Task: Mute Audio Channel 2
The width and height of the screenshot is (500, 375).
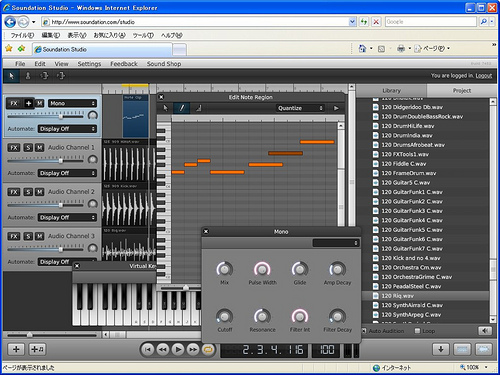Action: pyautogui.click(x=40, y=192)
